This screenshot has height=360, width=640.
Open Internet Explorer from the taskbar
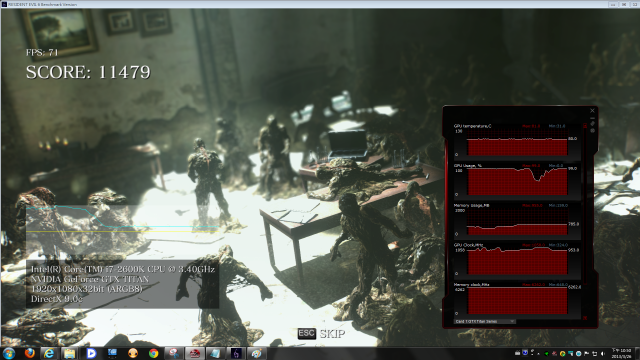pos(49,353)
